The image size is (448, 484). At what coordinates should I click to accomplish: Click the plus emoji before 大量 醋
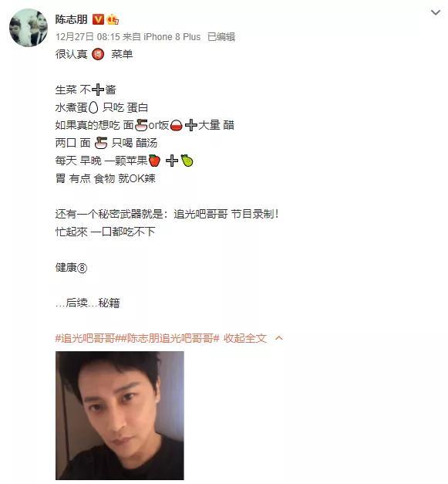tap(191, 125)
